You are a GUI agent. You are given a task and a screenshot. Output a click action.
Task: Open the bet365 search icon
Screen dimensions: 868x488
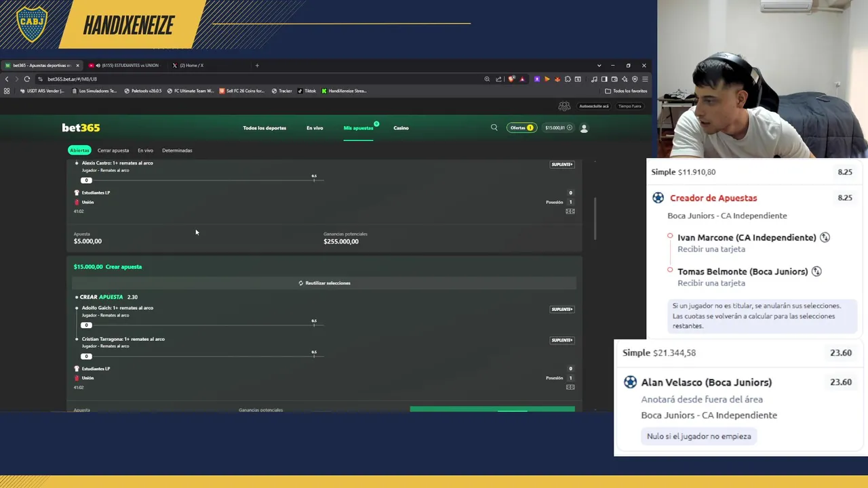coord(494,127)
